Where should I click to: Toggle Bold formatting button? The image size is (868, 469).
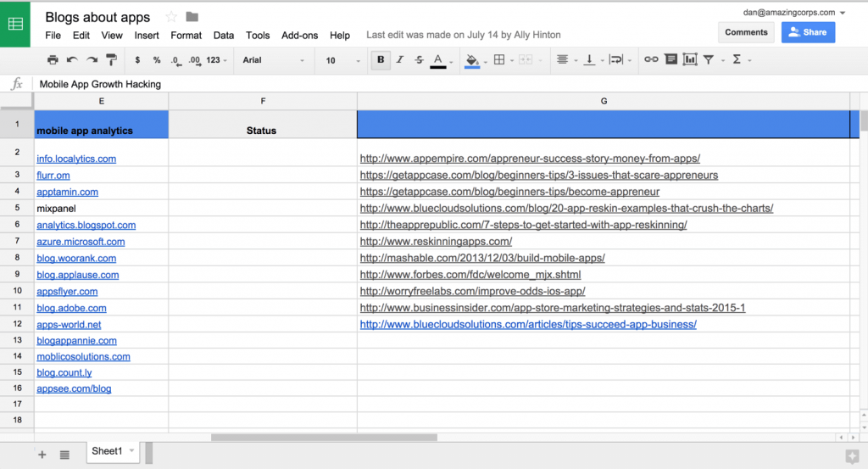click(x=381, y=60)
